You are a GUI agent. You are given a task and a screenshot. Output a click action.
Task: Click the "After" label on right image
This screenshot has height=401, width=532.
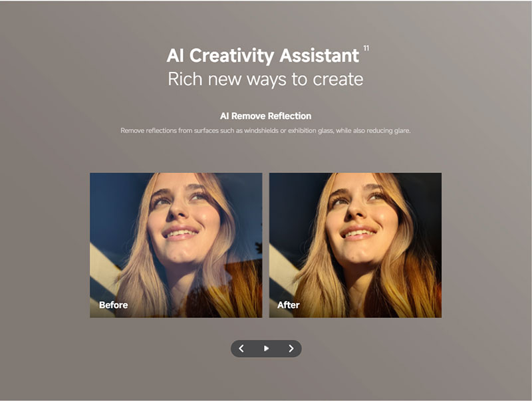pyautogui.click(x=289, y=305)
